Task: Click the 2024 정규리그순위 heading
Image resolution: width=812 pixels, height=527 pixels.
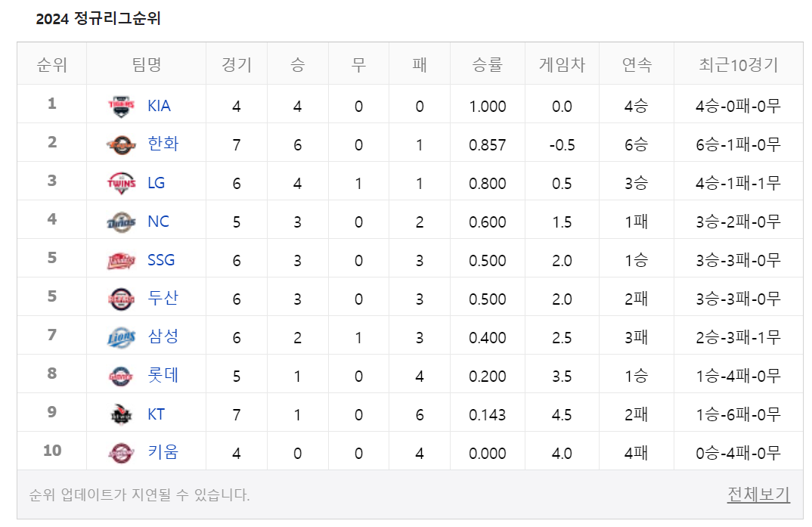Action: coord(98,19)
